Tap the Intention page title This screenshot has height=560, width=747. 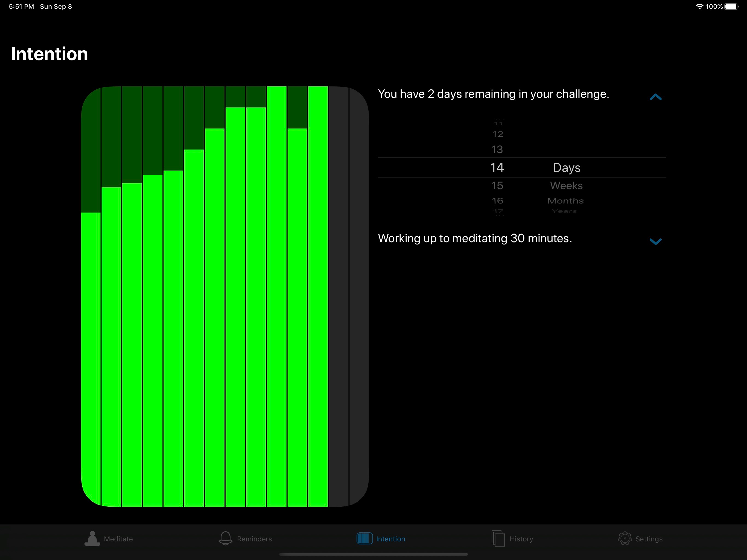(x=49, y=54)
